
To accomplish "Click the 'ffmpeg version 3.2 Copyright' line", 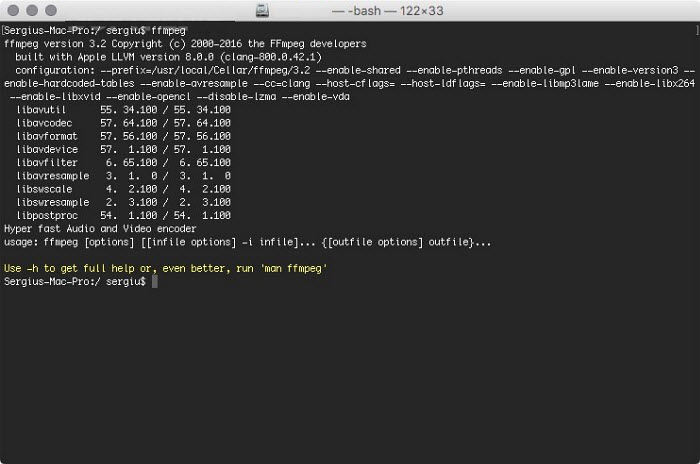I will tap(185, 44).
